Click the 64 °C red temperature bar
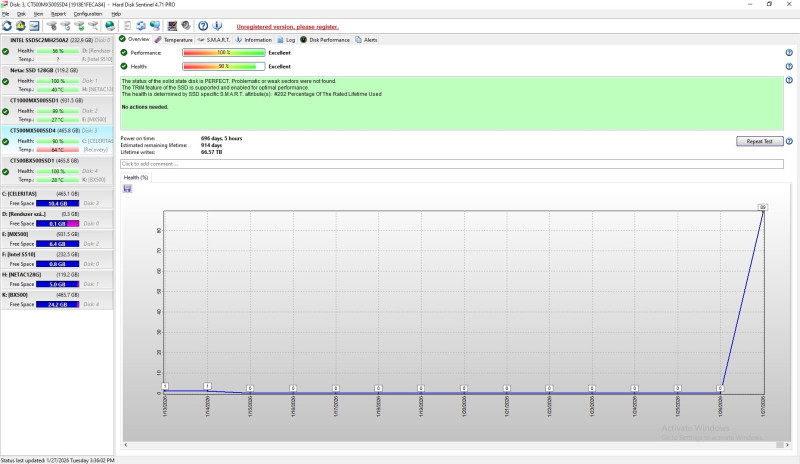Screen dimensions: 800x464 coord(58,150)
